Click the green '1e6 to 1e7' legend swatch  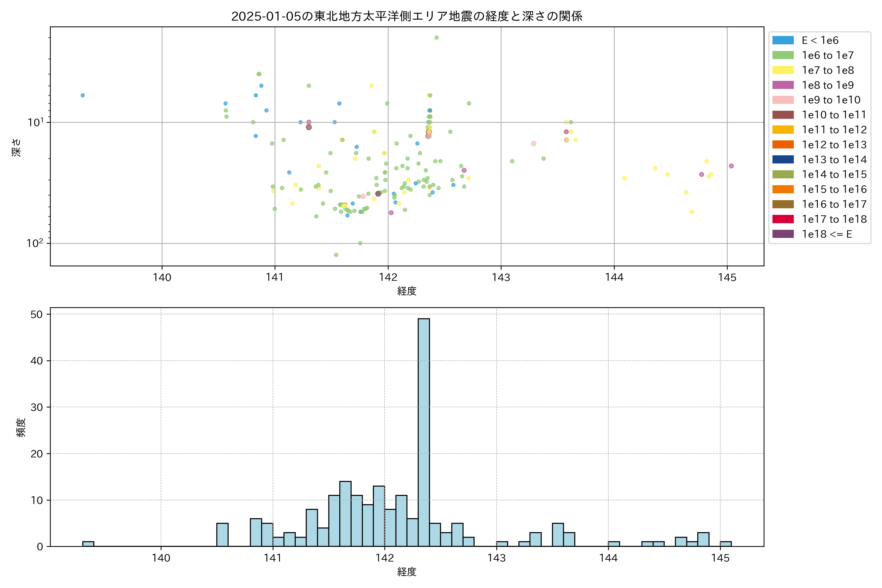point(783,55)
